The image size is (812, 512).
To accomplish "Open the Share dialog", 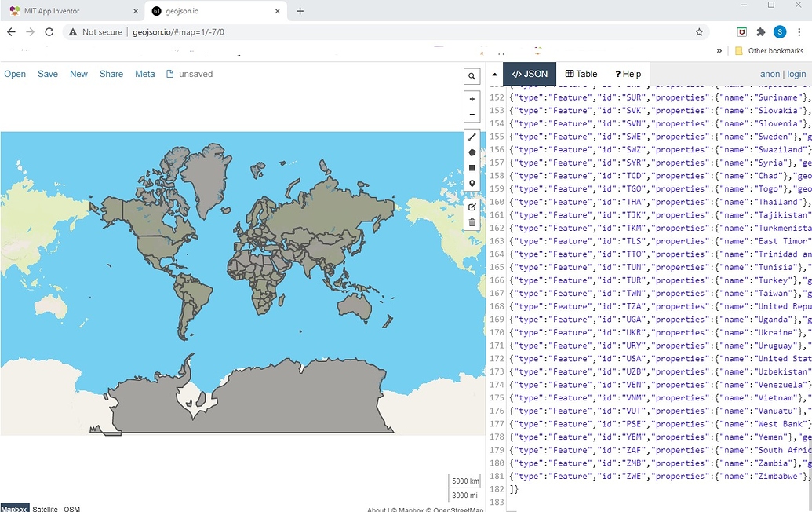I will tap(111, 73).
